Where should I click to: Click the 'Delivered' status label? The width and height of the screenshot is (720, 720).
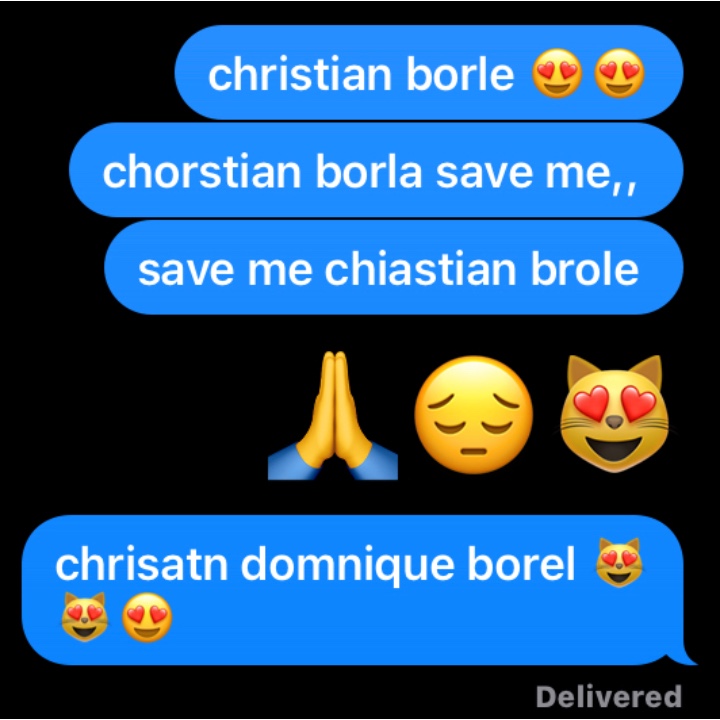coord(609,697)
